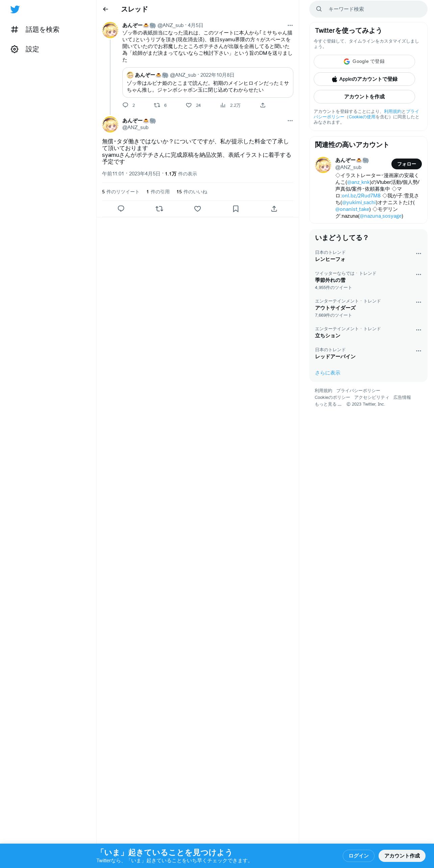
Task: Bookmark the main tweet
Action: tap(236, 209)
